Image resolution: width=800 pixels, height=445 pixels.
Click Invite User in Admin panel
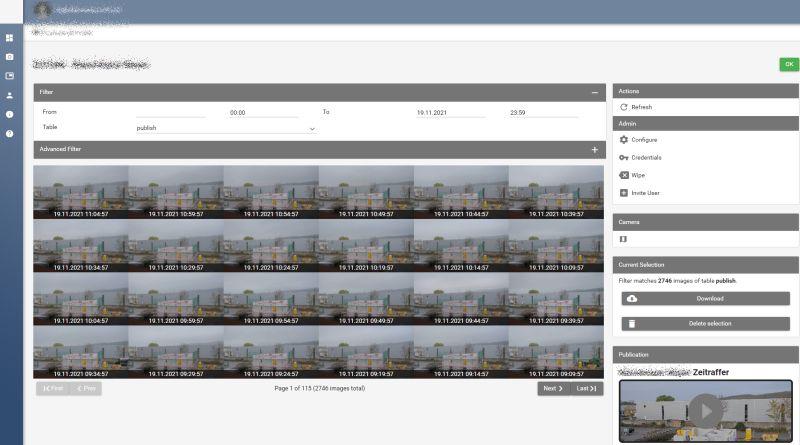(x=646, y=193)
